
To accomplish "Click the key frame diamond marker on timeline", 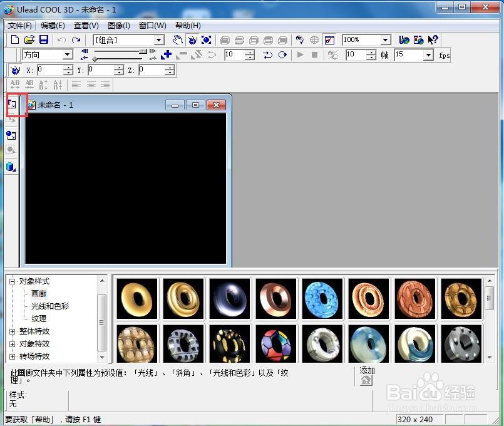I will (95, 59).
